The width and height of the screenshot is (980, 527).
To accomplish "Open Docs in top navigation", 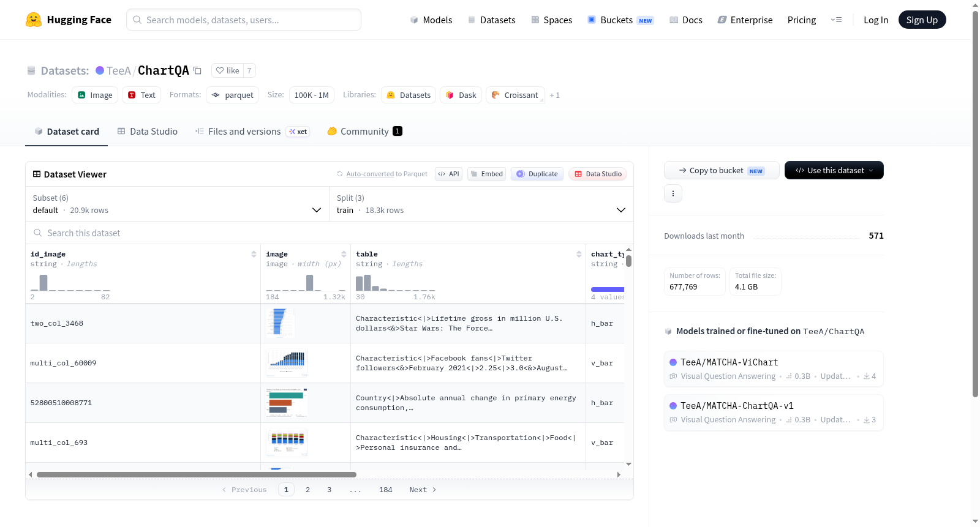I will pyautogui.click(x=686, y=20).
